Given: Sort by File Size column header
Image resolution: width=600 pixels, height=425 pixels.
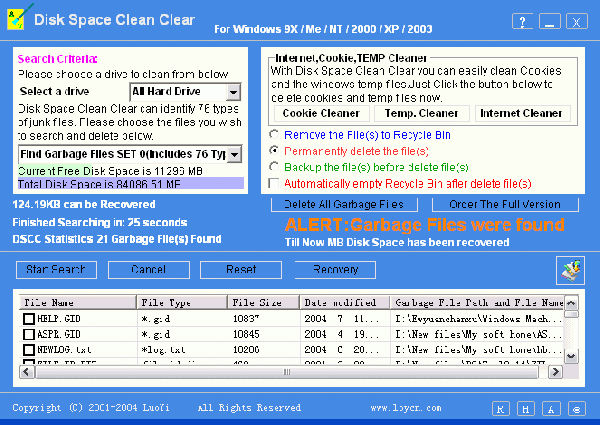Looking at the screenshot, I should click(x=264, y=303).
